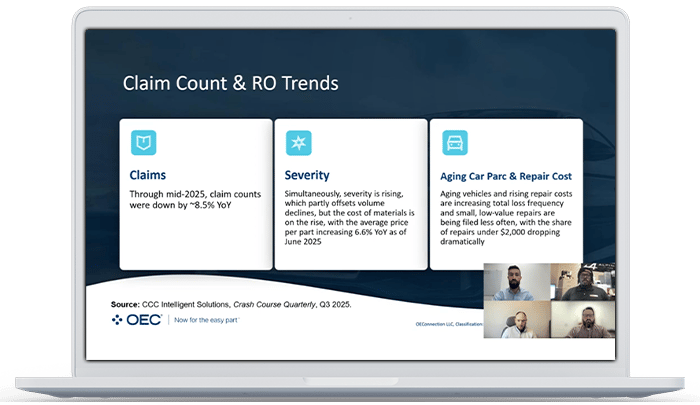Click the 'Claims' card heading
Viewport: 700px width, 405px height.
[147, 175]
